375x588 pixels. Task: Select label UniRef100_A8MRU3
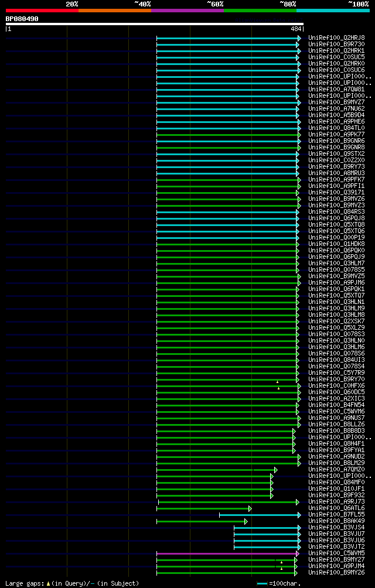point(336,173)
